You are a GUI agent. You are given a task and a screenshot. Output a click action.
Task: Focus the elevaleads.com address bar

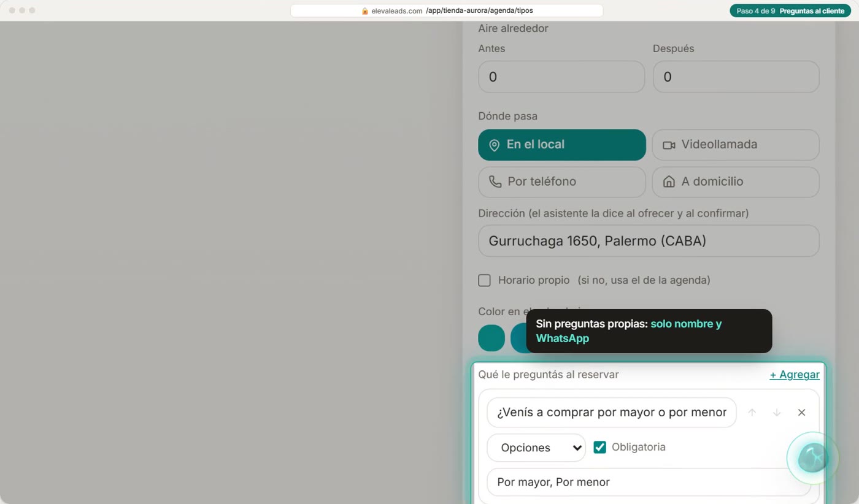(x=447, y=11)
